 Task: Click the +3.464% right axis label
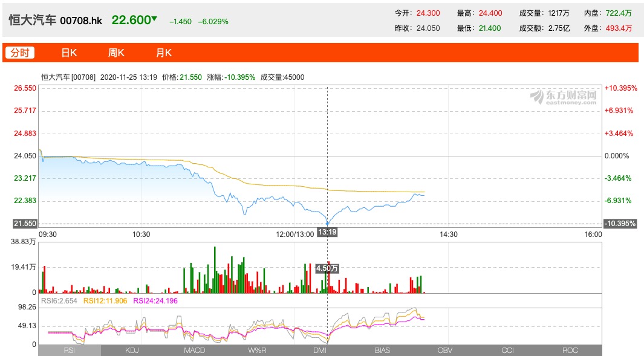click(619, 134)
